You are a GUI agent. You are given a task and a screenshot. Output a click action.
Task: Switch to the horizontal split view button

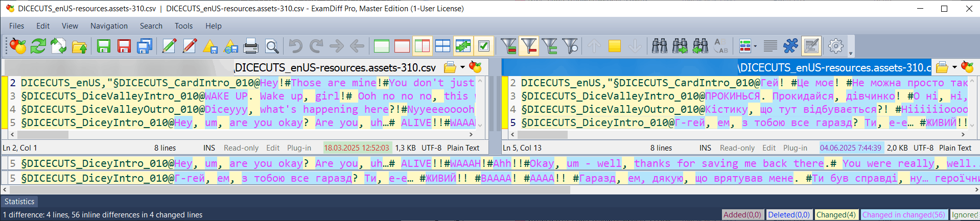tap(443, 46)
